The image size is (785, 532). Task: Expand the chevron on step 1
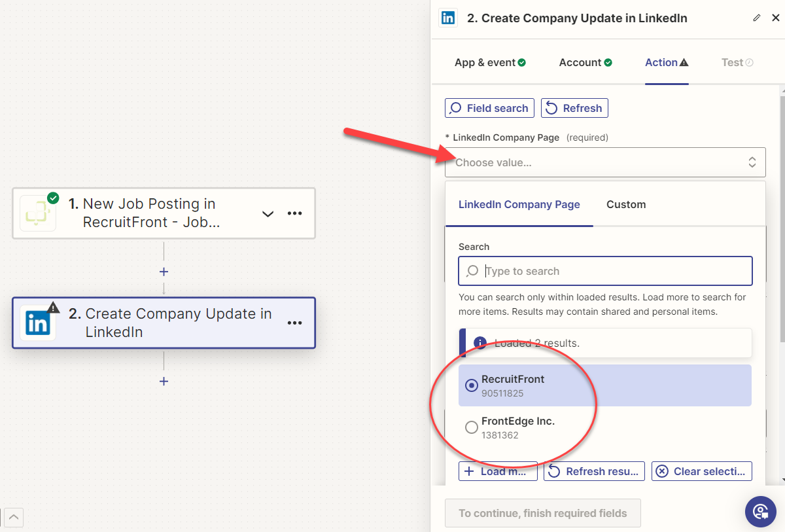tap(268, 213)
